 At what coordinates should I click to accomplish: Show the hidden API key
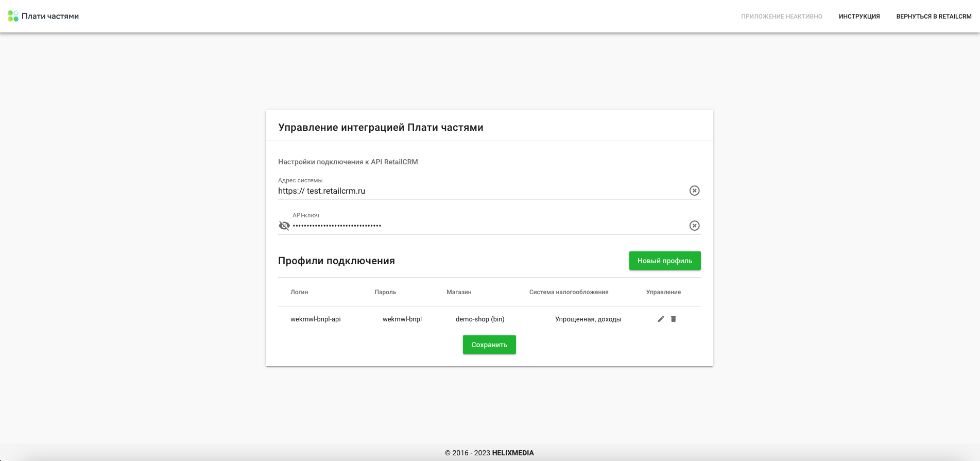click(284, 226)
